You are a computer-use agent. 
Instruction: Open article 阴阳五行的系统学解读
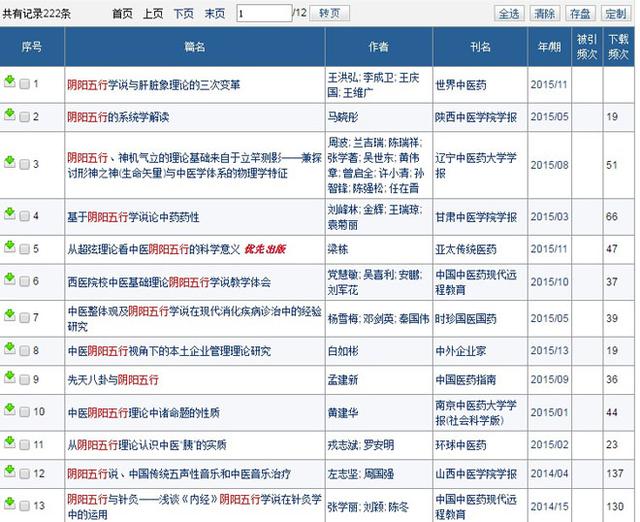(x=118, y=118)
